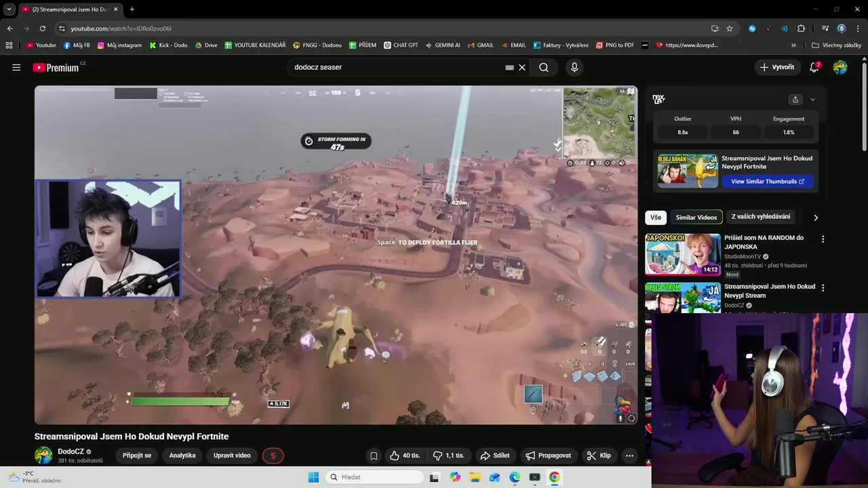Open the Windows Start menu
This screenshot has width=868, height=488.
(x=313, y=477)
